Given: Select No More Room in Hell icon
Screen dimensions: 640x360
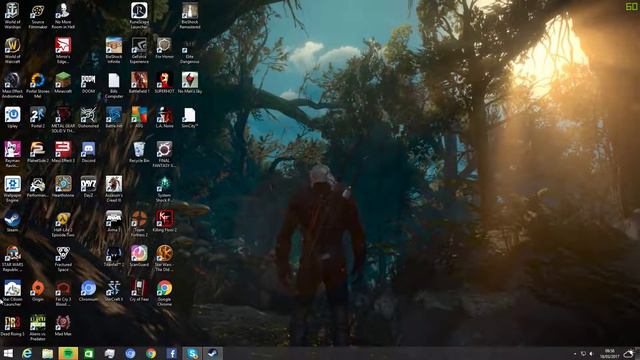Looking at the screenshot, I should pyautogui.click(x=63, y=16).
